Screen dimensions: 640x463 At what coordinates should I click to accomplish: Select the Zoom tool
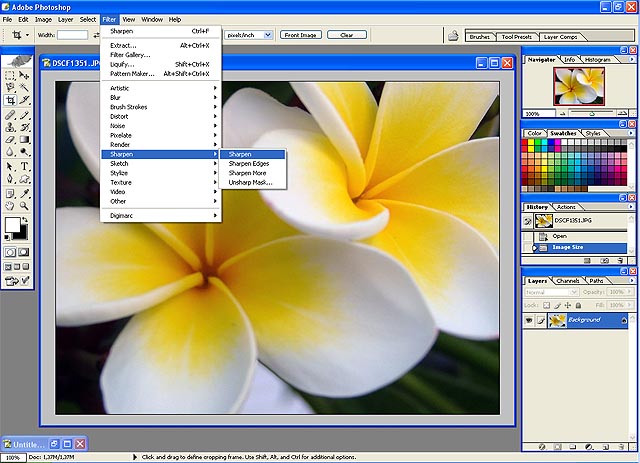coord(24,206)
